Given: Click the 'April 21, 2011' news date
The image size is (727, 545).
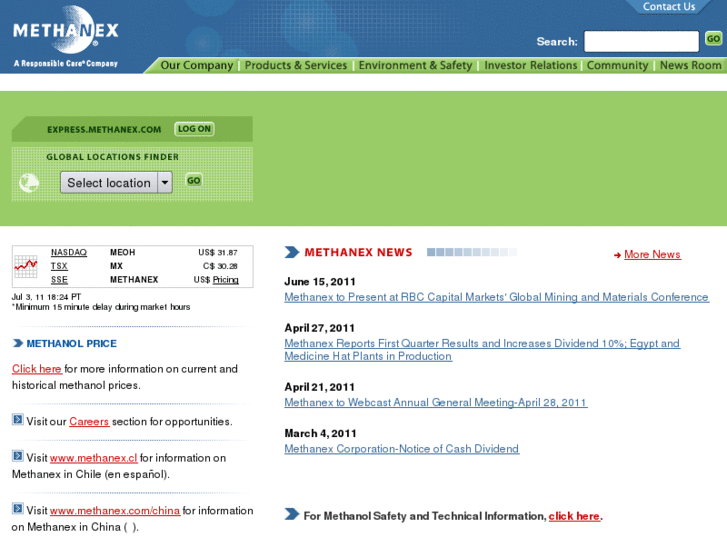Looking at the screenshot, I should click(319, 387).
